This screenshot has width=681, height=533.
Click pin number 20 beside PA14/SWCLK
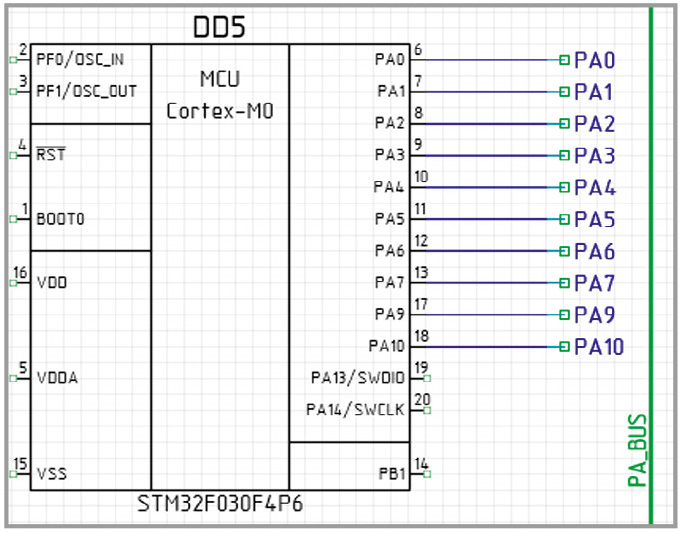(x=422, y=399)
